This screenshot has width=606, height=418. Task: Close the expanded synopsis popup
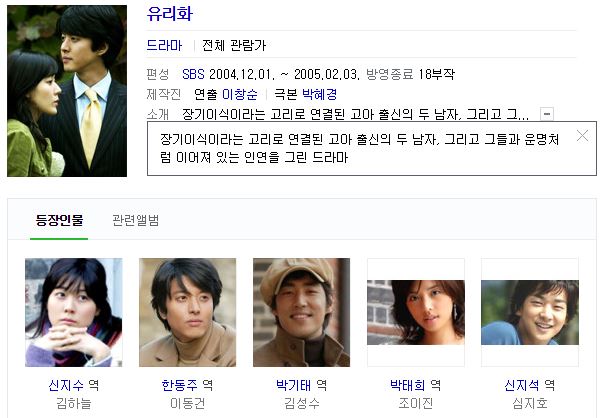tap(582, 136)
